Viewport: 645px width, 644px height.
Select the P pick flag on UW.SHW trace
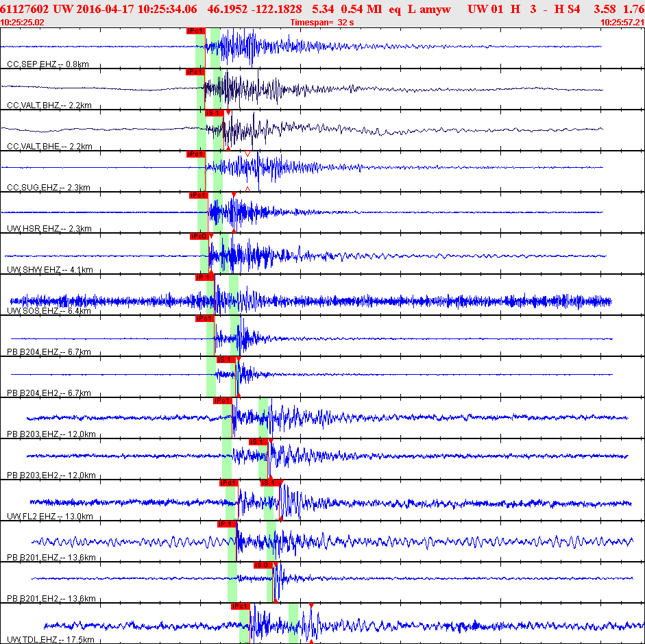coord(198,236)
